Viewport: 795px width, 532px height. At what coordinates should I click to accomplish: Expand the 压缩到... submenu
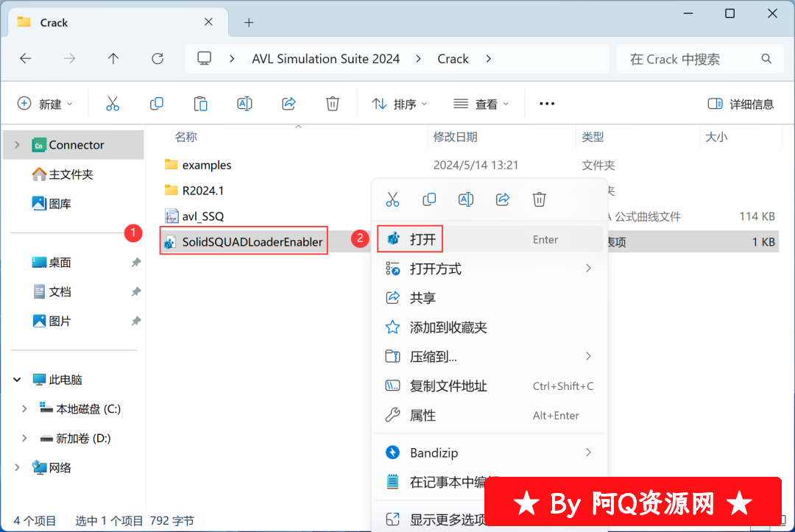588,356
